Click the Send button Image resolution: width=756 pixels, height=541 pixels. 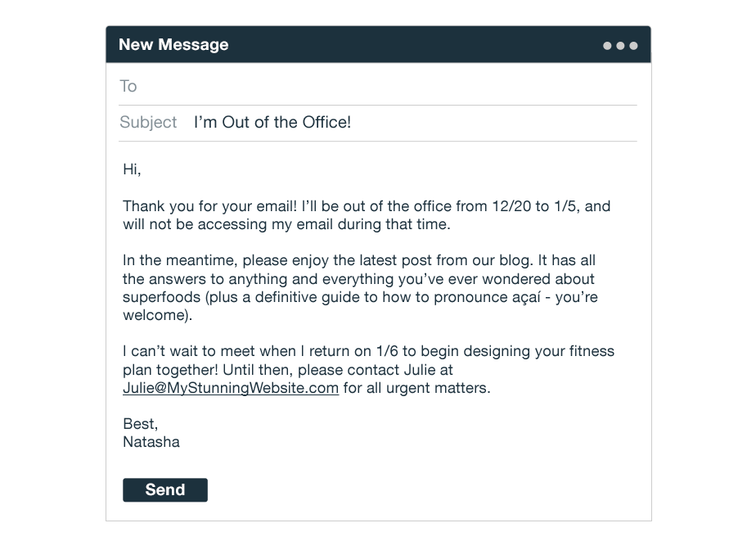coord(165,490)
